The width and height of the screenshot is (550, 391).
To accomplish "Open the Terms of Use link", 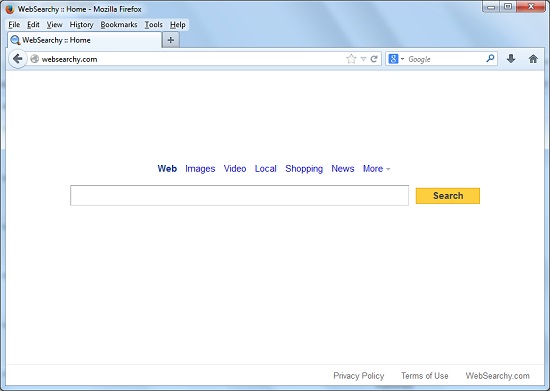I will coord(424,376).
